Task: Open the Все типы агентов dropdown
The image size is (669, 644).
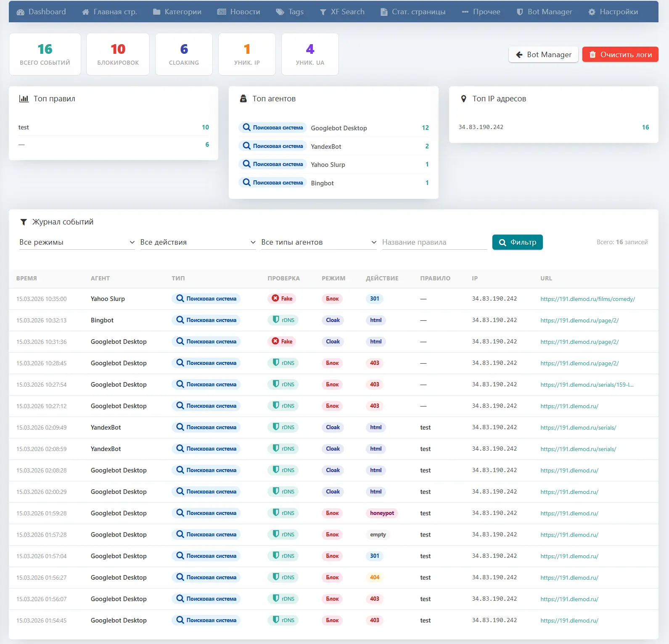Action: 319,242
